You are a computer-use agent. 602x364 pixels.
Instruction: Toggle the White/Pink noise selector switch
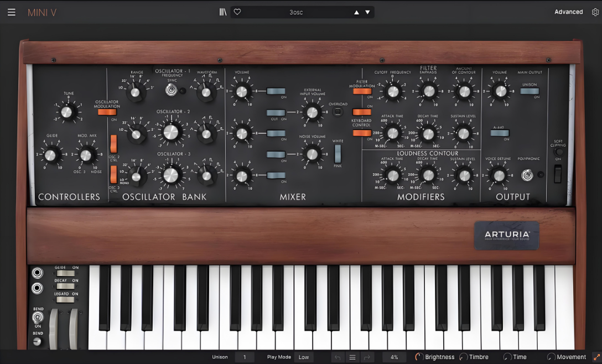pyautogui.click(x=338, y=154)
